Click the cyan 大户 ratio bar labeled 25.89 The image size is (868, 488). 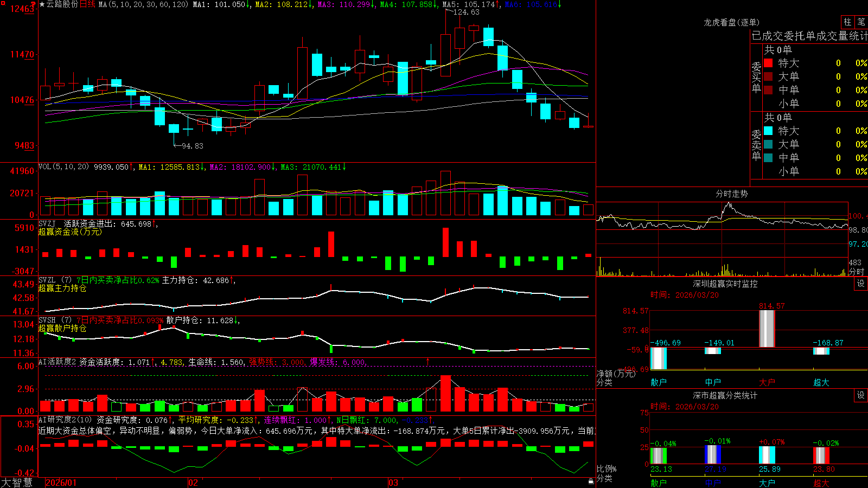tap(767, 455)
